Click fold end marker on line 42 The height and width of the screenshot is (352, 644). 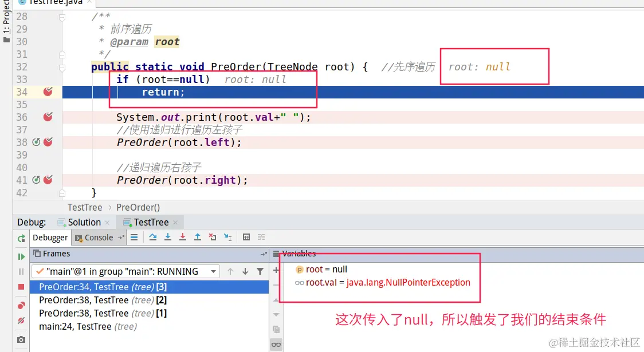pos(62,193)
